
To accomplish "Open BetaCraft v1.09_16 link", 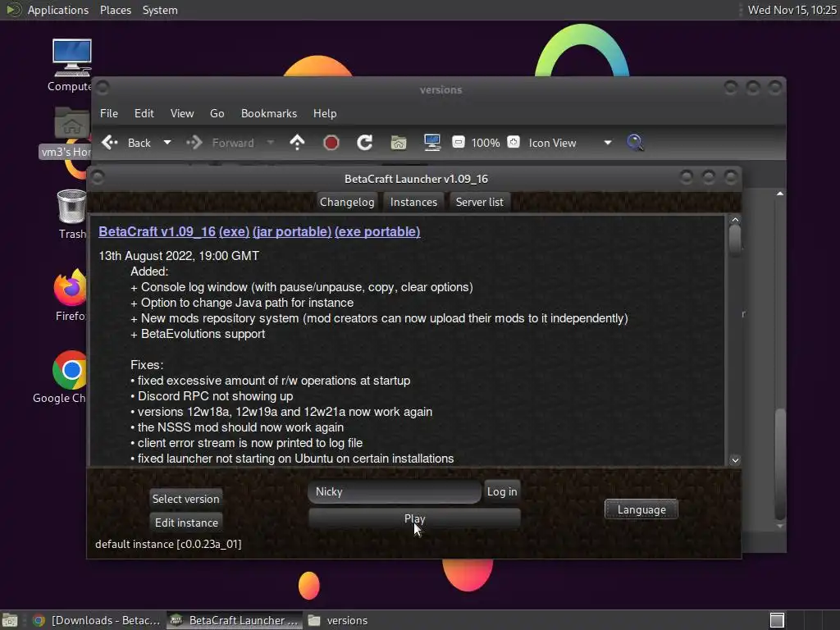I will pyautogui.click(x=157, y=231).
